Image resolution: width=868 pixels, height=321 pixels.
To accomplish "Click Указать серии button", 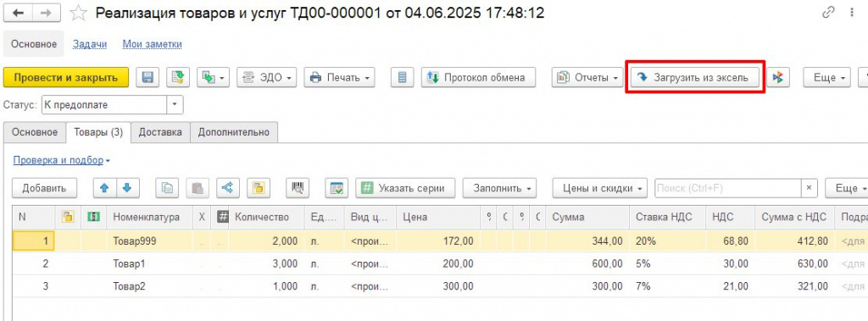I will pyautogui.click(x=405, y=188).
